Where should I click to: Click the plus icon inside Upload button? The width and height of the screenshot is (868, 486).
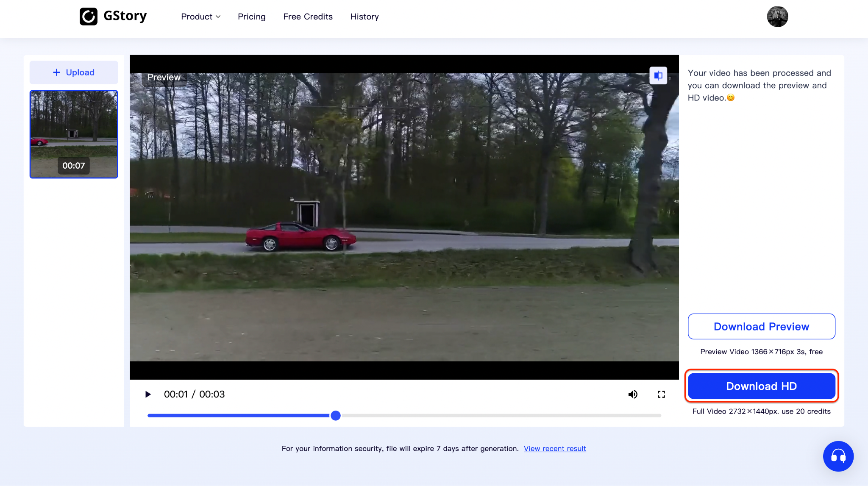click(x=56, y=72)
